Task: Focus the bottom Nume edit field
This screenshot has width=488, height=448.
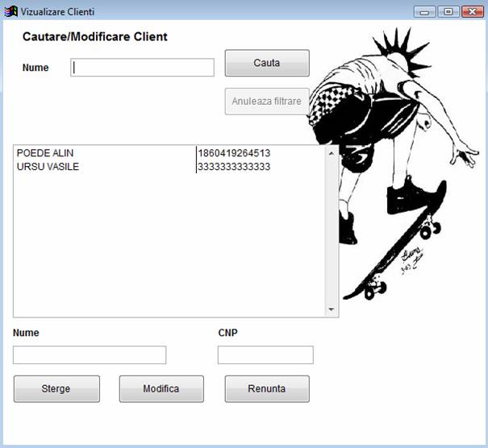Action: tap(90, 355)
